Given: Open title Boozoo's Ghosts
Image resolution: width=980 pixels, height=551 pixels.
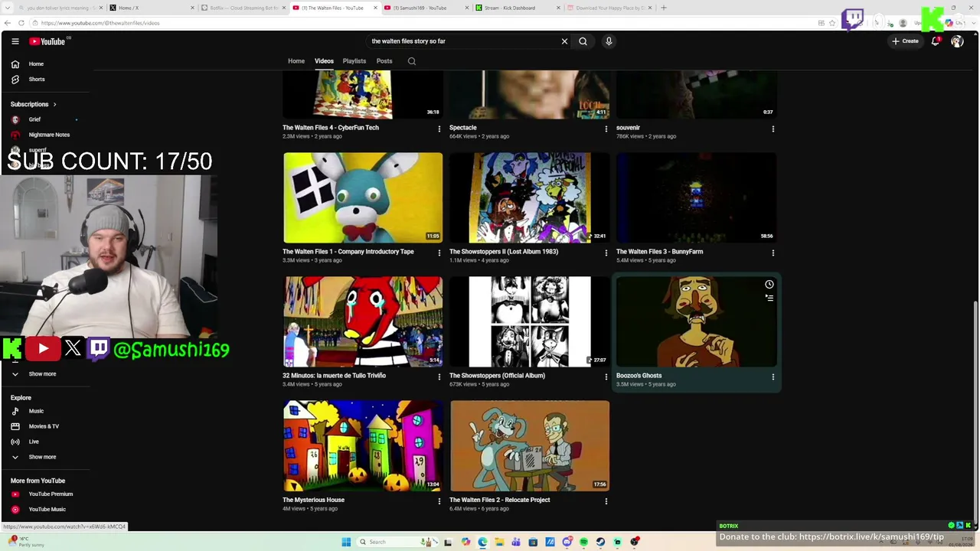Looking at the screenshot, I should 639,376.
